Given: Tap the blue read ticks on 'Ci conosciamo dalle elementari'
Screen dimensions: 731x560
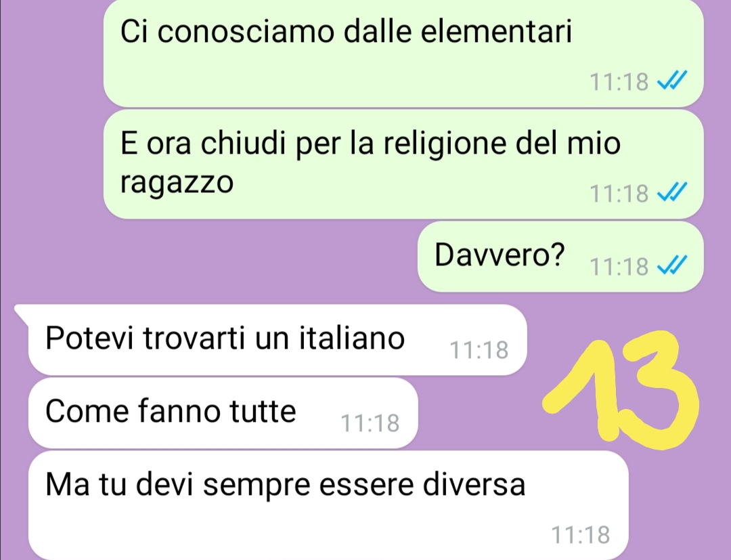Looking at the screenshot, I should pos(672,81).
